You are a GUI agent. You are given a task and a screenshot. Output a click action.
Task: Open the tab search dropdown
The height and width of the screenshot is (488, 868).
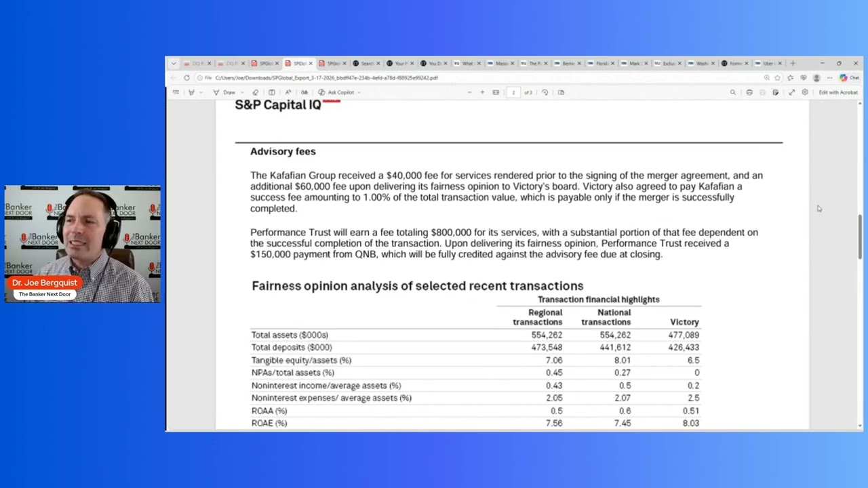coord(174,63)
